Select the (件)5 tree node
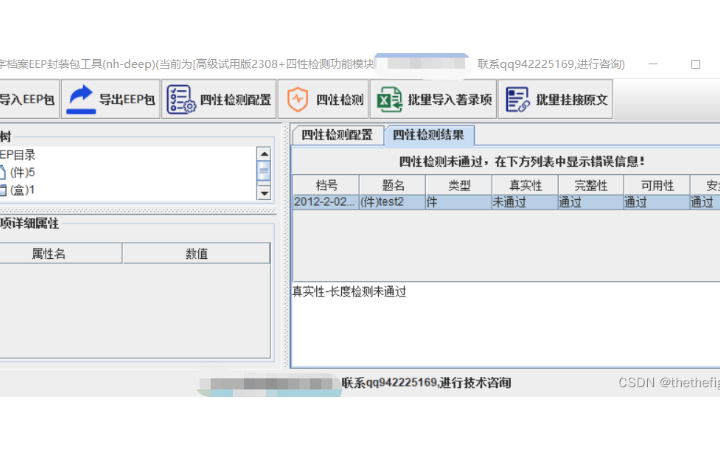This screenshot has width=720, height=450. 22,173
